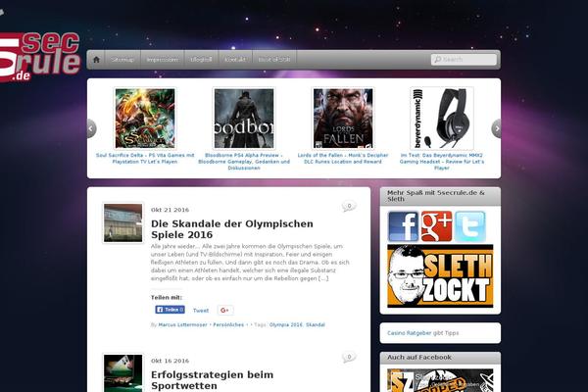Open comment bubble for the Sportwetten post
Image resolution: width=588 pixels, height=392 pixels.
click(349, 357)
